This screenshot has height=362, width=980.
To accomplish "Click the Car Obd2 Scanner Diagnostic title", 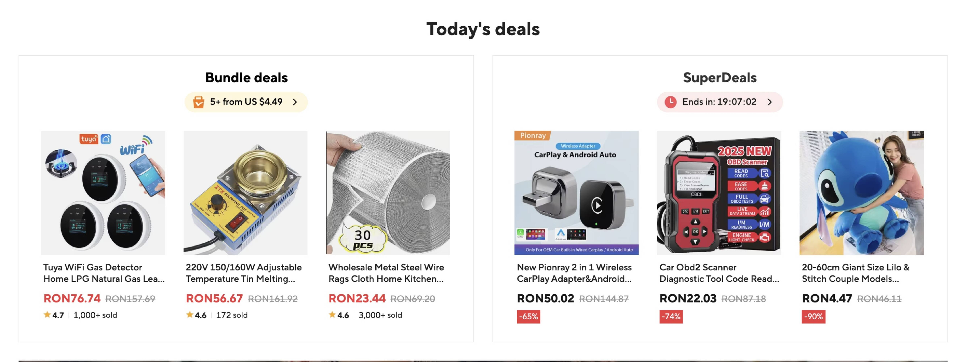I will [x=719, y=273].
